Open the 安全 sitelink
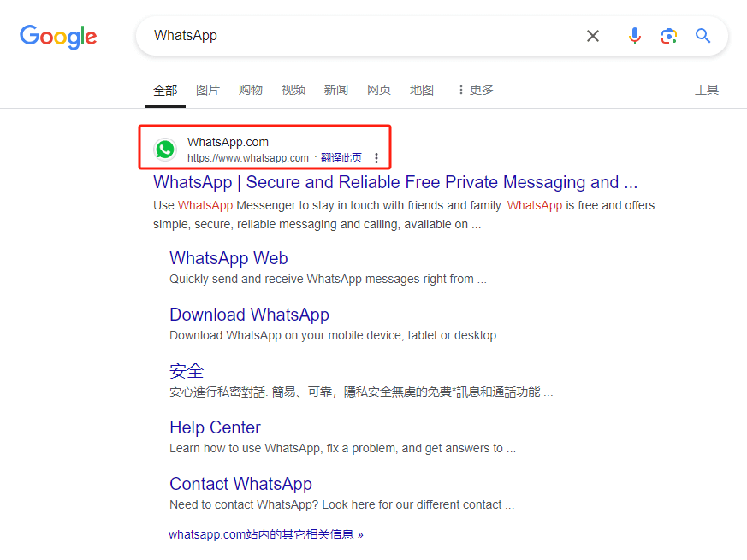Image resolution: width=747 pixels, height=560 pixels. [x=187, y=371]
